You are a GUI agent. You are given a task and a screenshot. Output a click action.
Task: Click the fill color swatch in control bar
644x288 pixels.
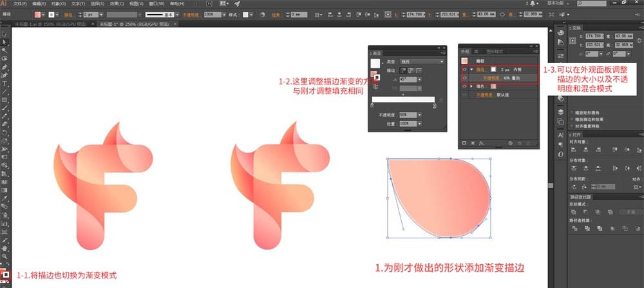(x=38, y=15)
